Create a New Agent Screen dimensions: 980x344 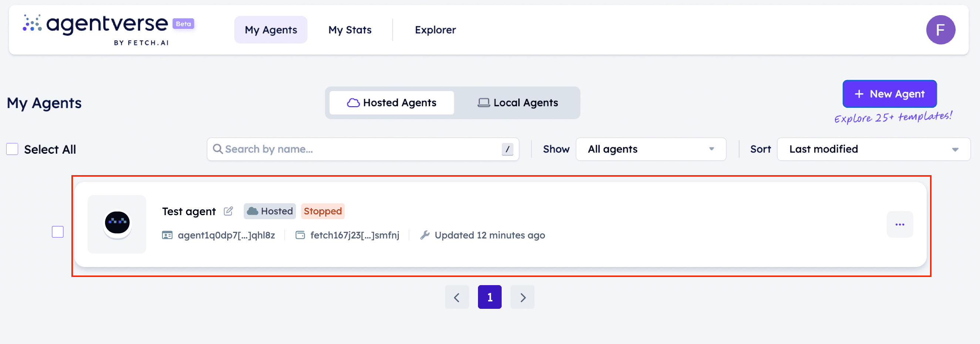pyautogui.click(x=889, y=94)
